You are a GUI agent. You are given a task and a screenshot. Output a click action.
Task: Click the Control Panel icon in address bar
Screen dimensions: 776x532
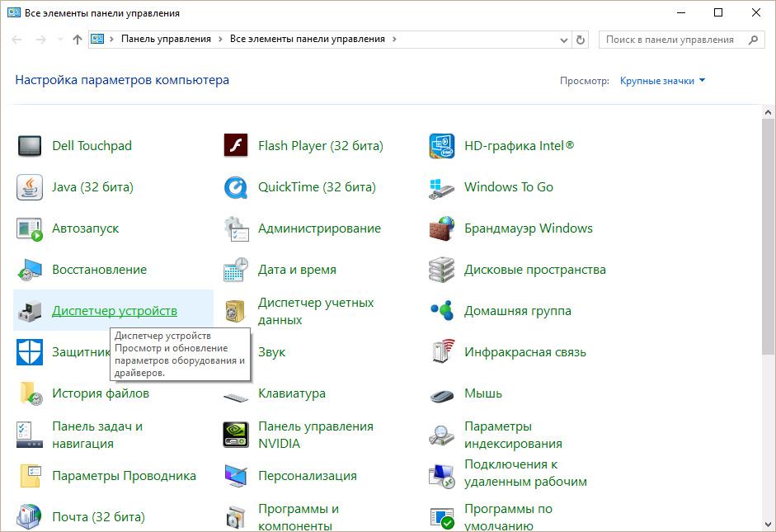pos(97,39)
